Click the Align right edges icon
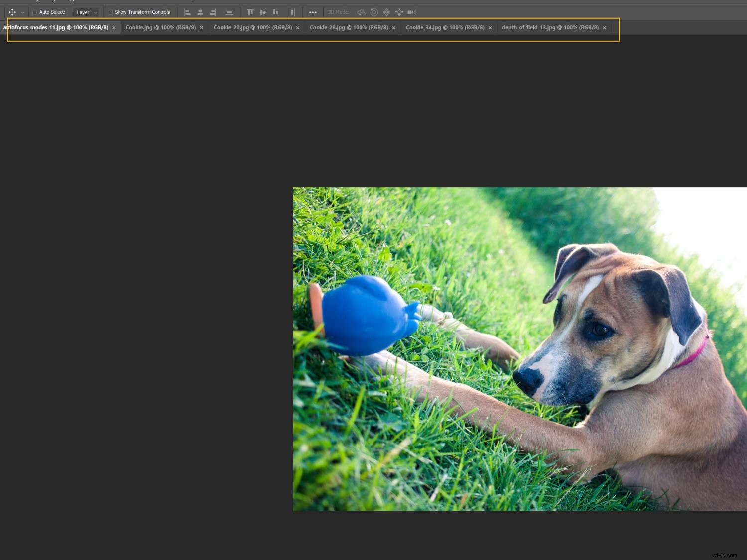Viewport: 747px width, 560px height. [212, 12]
